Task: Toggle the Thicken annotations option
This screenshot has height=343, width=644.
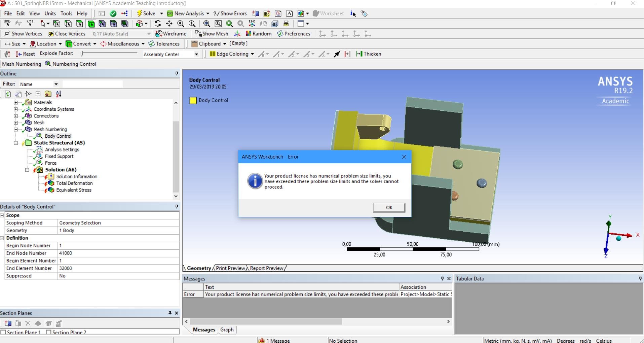Action: [369, 54]
